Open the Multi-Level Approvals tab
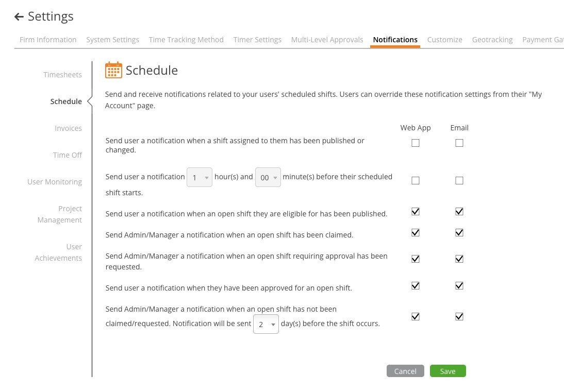 [x=327, y=40]
